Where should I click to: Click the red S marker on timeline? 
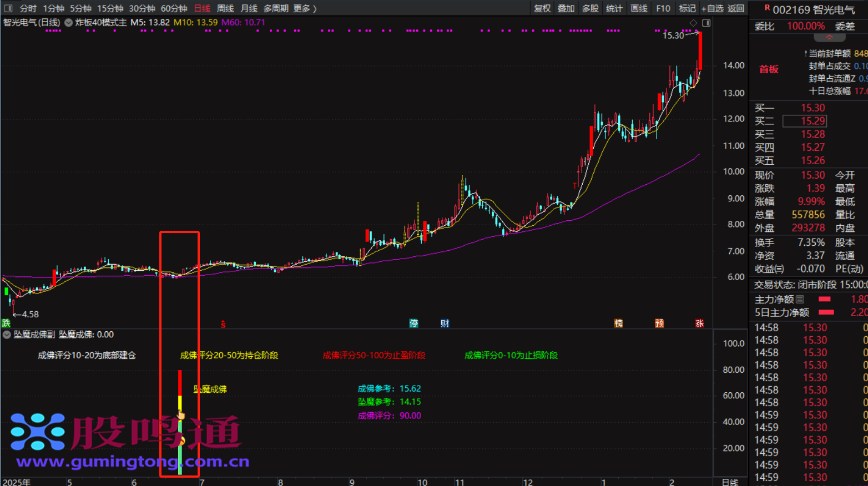(x=223, y=324)
